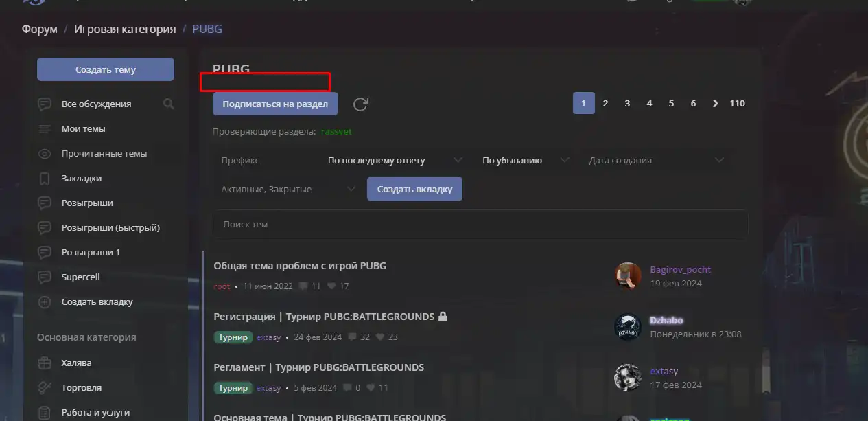Open Мои темы via its lines icon
The image size is (868, 421).
click(x=45, y=129)
